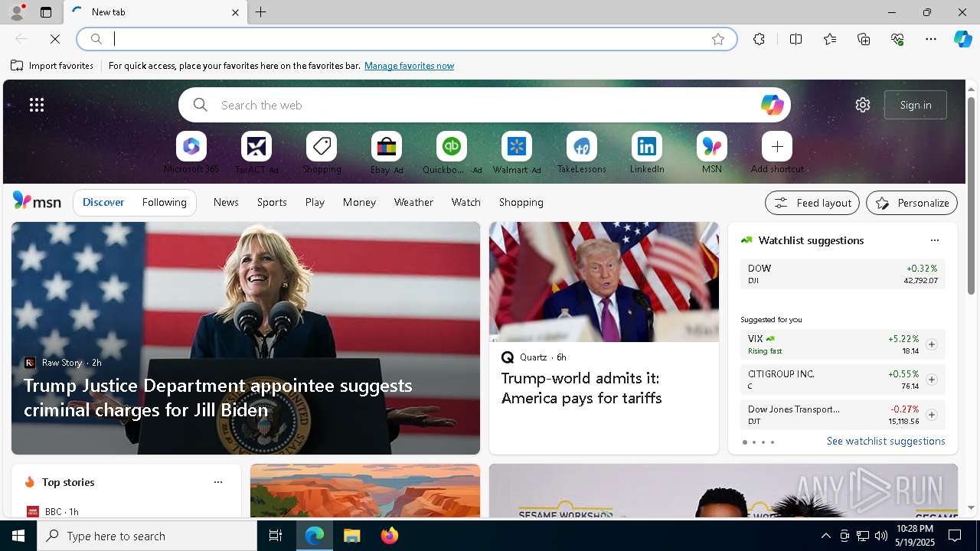Screen dimensions: 980x551
Task: Click Copilot icon in web search box
Action: pyautogui.click(x=772, y=105)
